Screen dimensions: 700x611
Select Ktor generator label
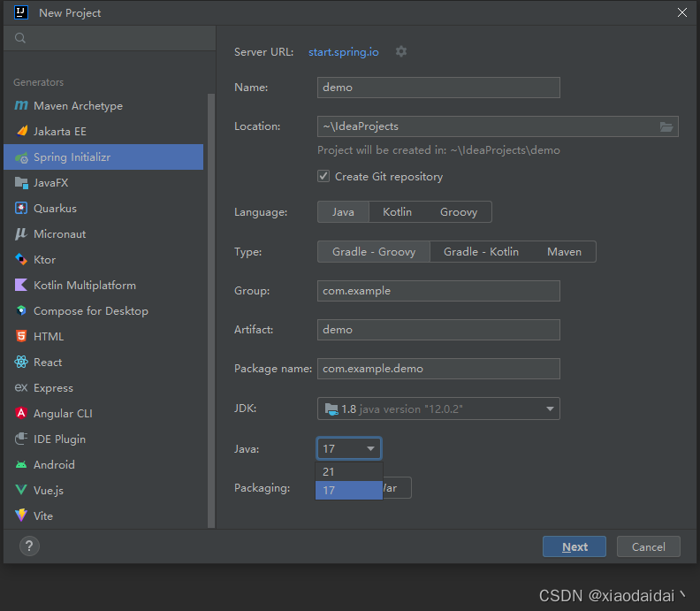click(45, 259)
